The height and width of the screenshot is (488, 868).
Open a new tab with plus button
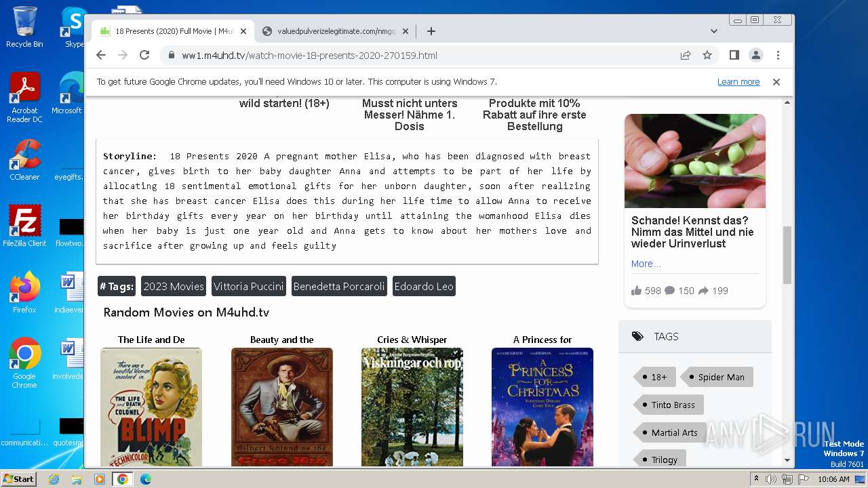(x=431, y=31)
